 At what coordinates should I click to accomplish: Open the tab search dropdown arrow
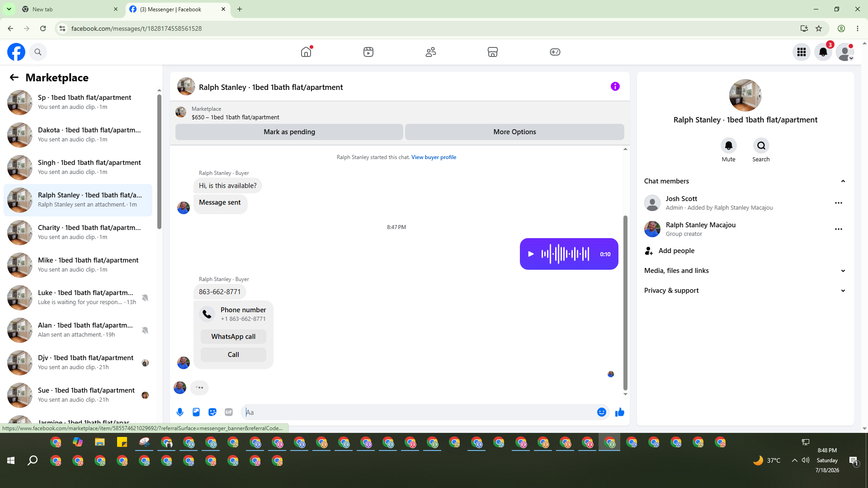click(9, 9)
